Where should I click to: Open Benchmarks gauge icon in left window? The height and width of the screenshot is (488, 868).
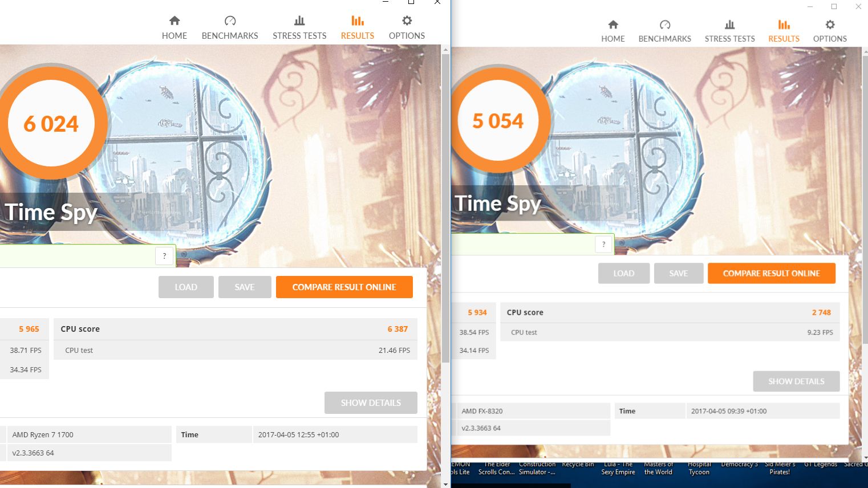[230, 21]
